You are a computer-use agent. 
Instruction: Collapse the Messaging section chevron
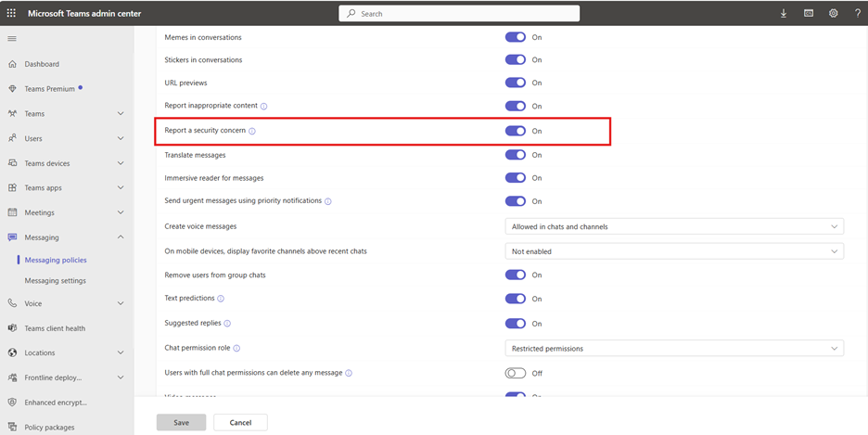(x=121, y=237)
